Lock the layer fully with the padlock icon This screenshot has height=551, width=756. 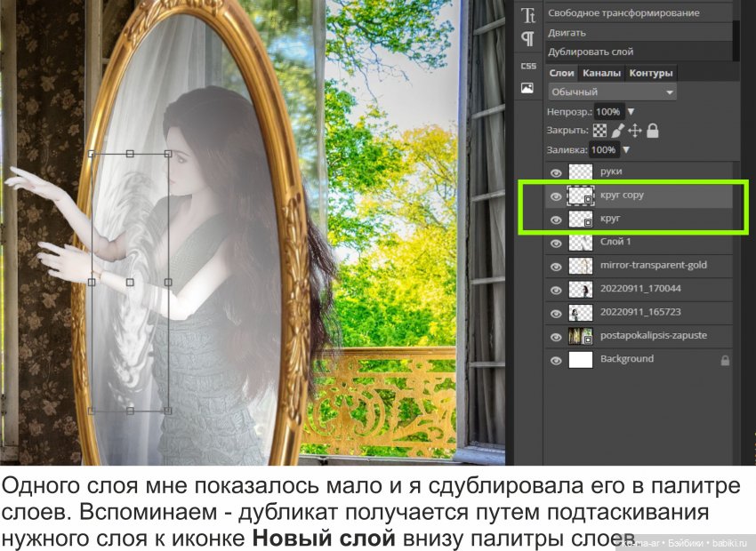tap(653, 131)
